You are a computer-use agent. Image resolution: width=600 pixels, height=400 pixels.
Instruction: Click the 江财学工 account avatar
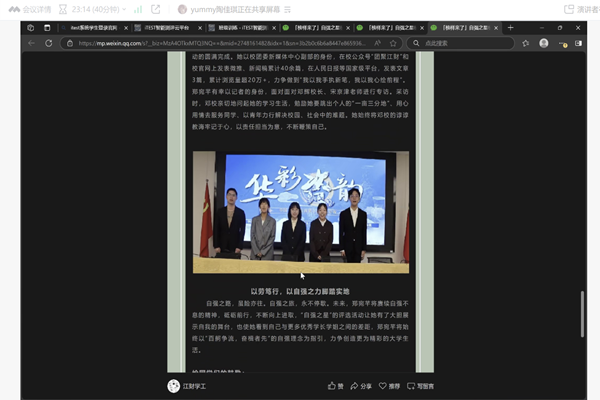click(x=173, y=386)
